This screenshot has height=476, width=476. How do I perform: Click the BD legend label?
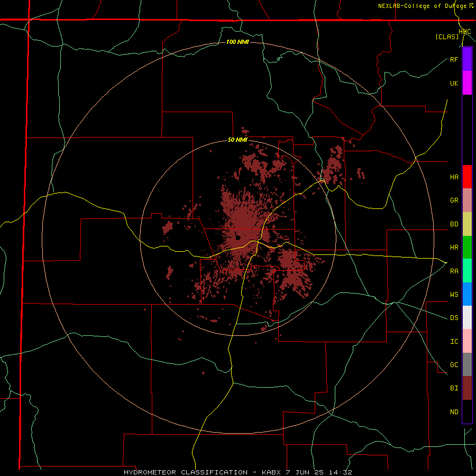tap(454, 224)
